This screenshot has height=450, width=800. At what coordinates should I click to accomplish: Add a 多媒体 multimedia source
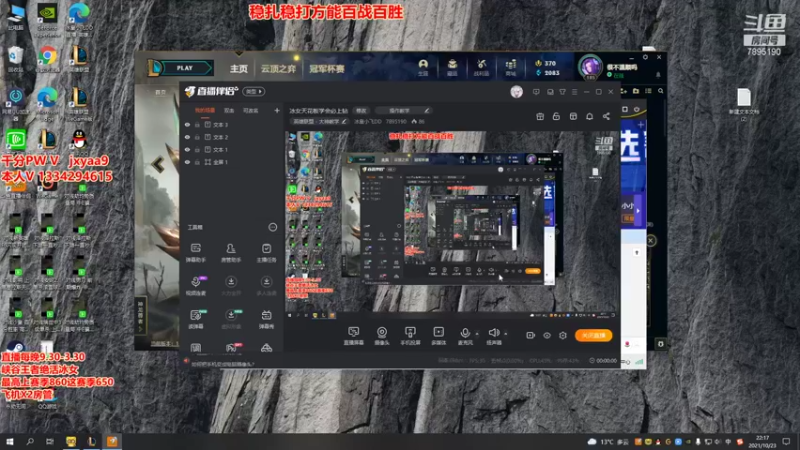[x=438, y=336]
